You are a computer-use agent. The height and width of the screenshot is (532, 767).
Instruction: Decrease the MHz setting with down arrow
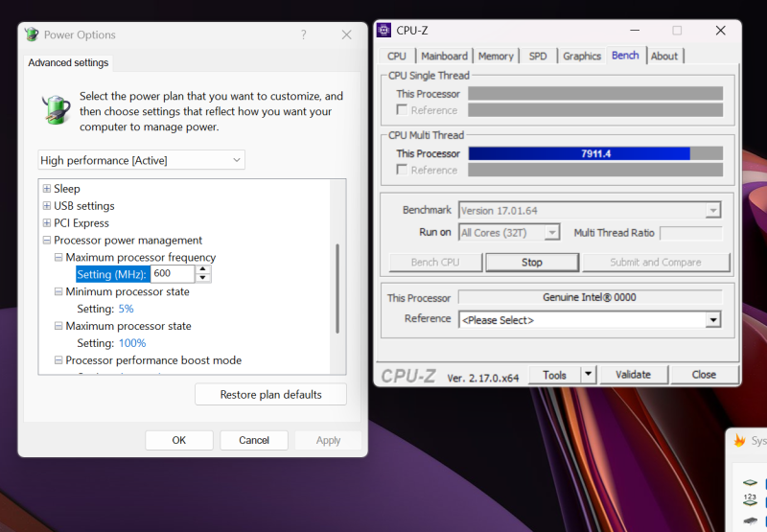tap(202, 278)
